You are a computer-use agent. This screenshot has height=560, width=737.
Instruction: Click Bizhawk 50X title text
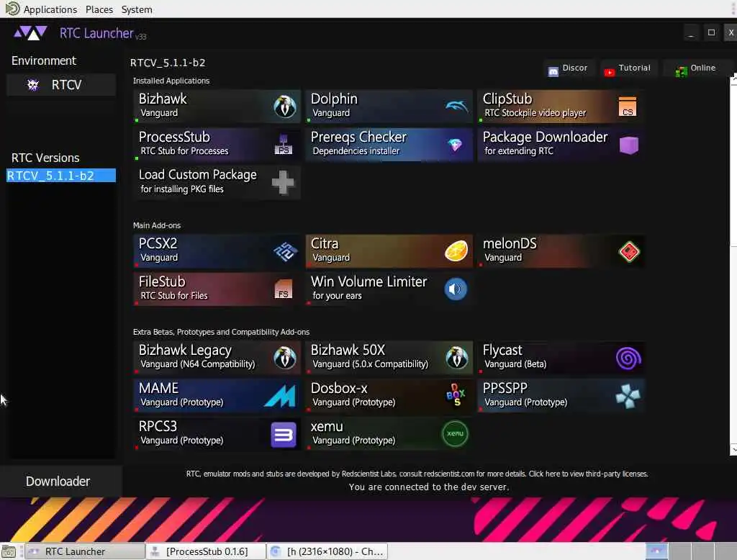[348, 351]
